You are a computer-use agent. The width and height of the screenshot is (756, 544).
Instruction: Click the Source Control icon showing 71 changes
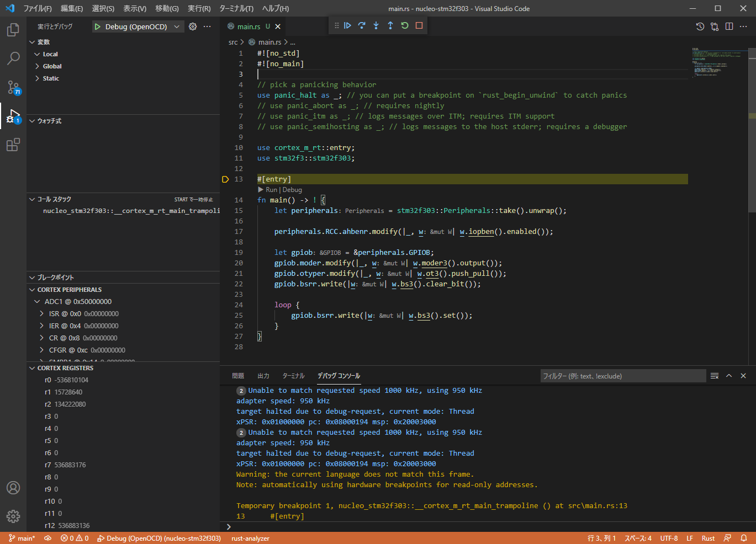click(x=13, y=87)
